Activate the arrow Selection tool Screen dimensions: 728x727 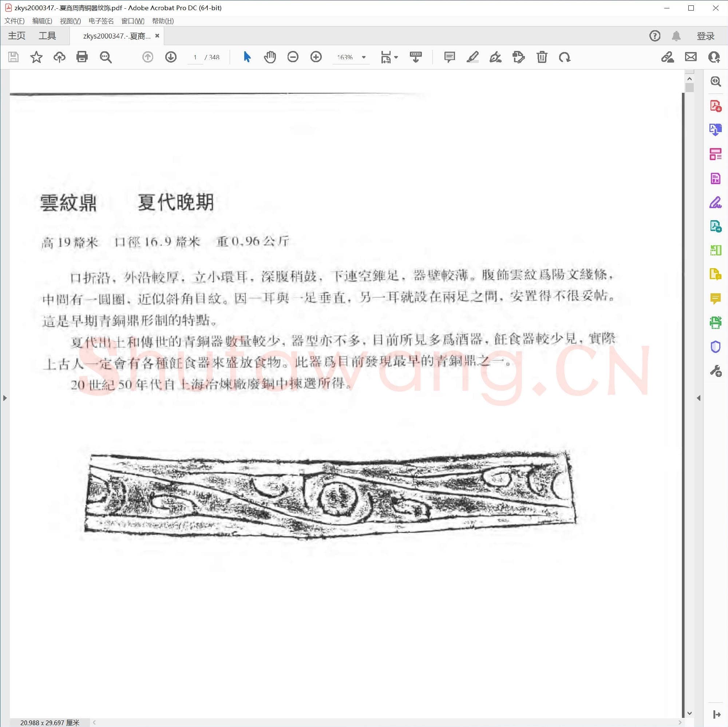247,57
